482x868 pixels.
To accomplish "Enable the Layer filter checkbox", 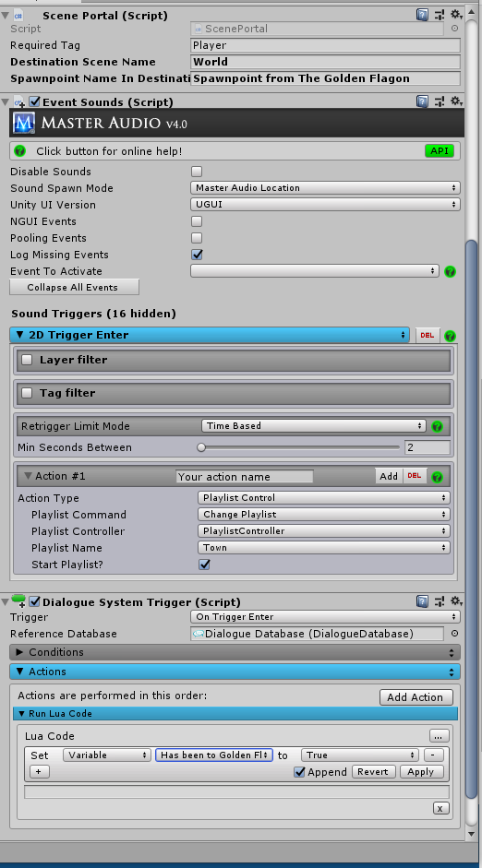I will click(27, 360).
